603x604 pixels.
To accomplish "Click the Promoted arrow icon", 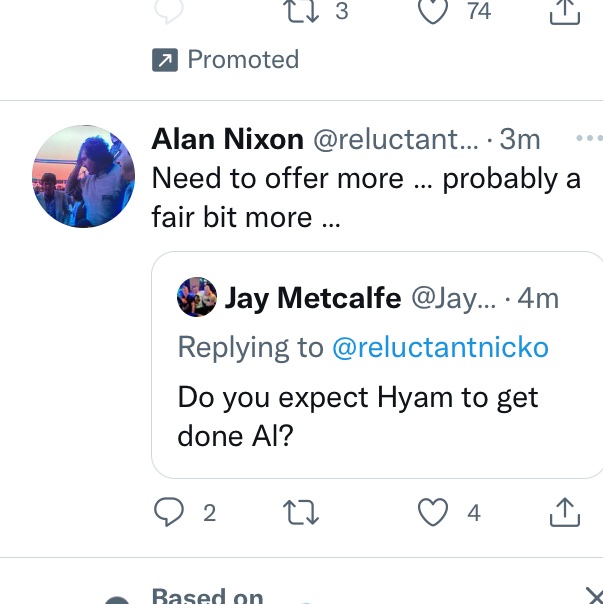I will [x=165, y=60].
